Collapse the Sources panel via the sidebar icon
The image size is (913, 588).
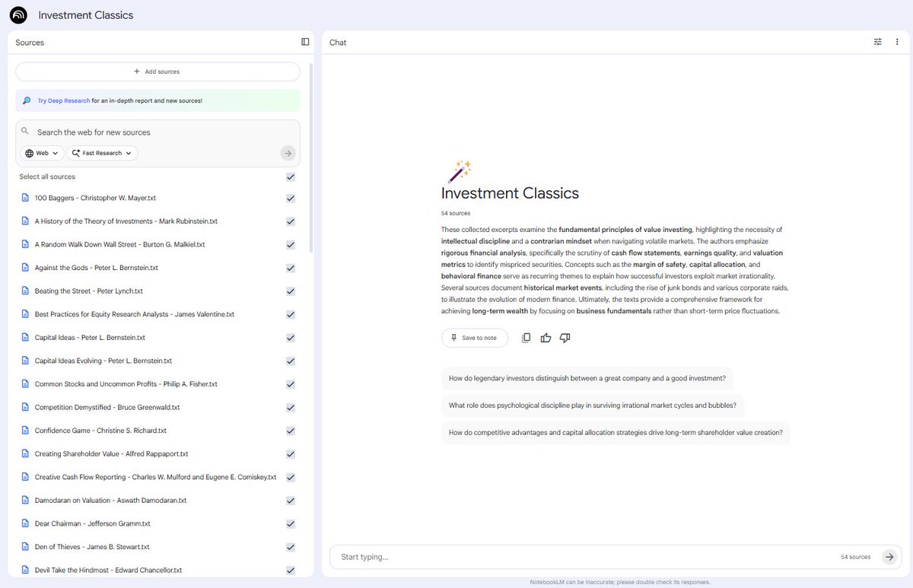tap(305, 42)
